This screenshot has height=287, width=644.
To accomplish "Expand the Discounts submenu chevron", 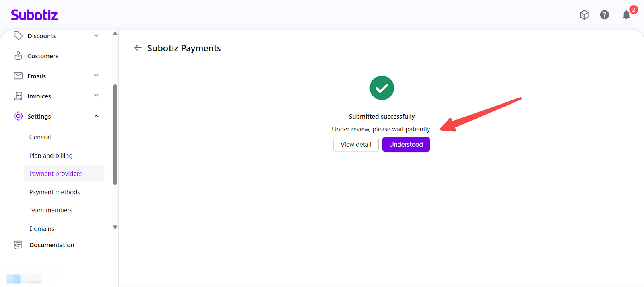I will 96,36.
